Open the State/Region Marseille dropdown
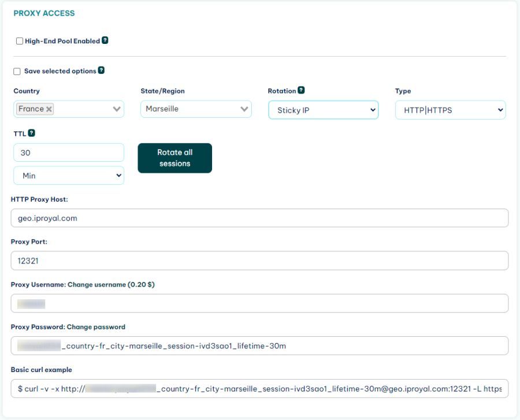 (x=196, y=109)
